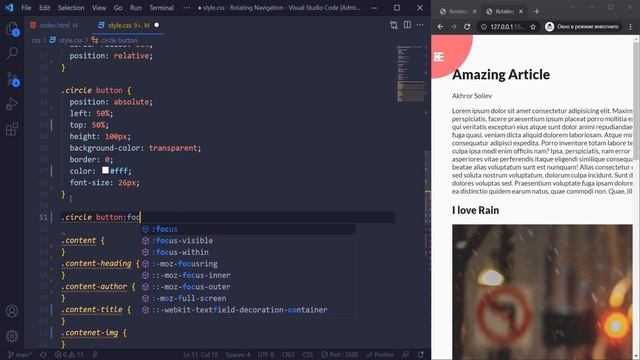
Task: Click the Live Server Port 5500 status item
Action: click(340, 355)
